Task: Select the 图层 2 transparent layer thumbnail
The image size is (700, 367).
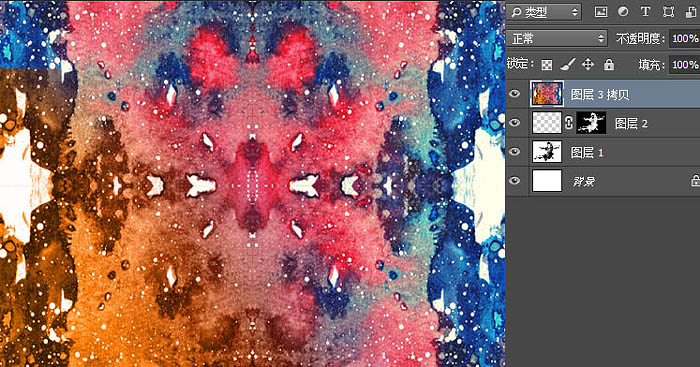Action: pos(547,123)
